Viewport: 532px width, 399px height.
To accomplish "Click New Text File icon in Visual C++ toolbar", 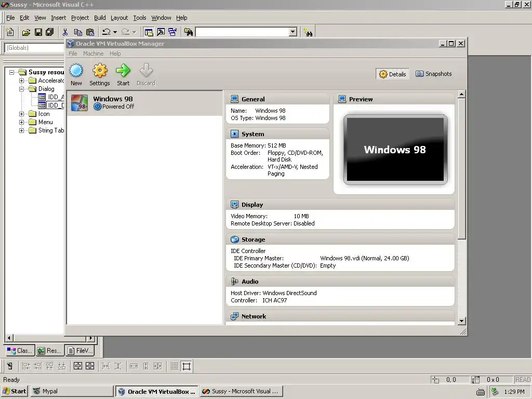I will (x=10, y=32).
